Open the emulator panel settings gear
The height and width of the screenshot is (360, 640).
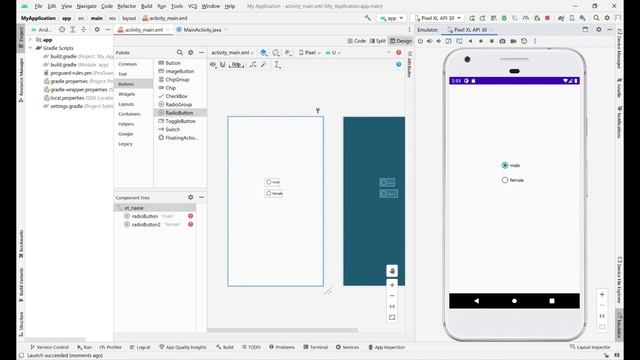click(x=599, y=29)
